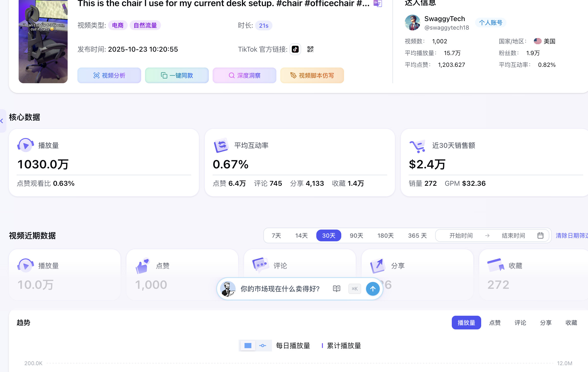Screen dimensions: 588x372
Task: Click the play icon in the recent data card
Action: [25, 266]
